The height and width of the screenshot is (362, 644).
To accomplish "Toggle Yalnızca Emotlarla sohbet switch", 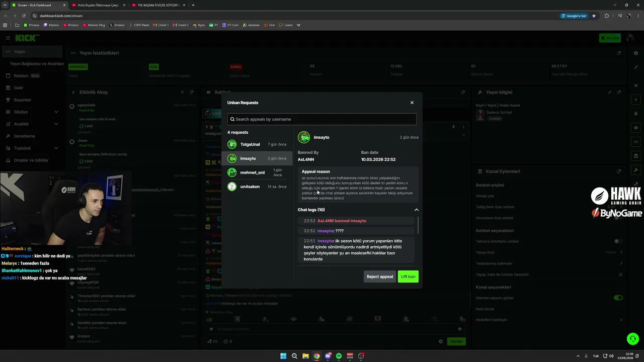I will (617, 241).
